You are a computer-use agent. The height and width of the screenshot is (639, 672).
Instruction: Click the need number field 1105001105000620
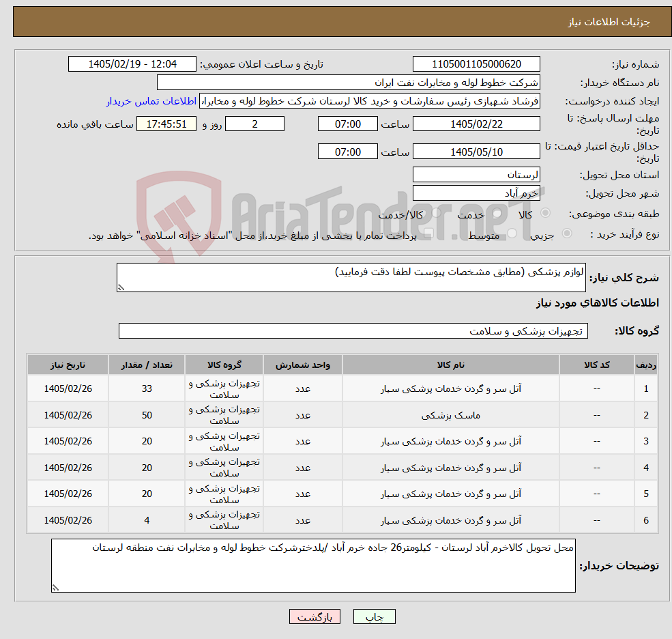click(476, 64)
